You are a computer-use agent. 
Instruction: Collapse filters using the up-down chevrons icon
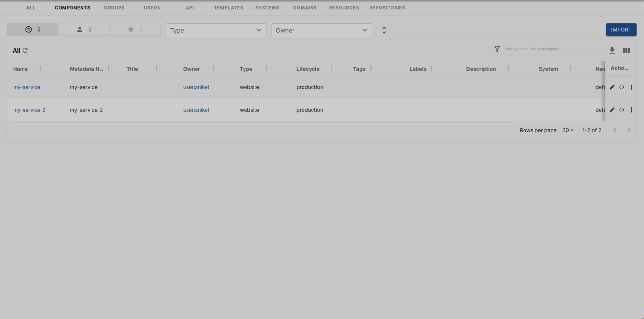coord(384,30)
